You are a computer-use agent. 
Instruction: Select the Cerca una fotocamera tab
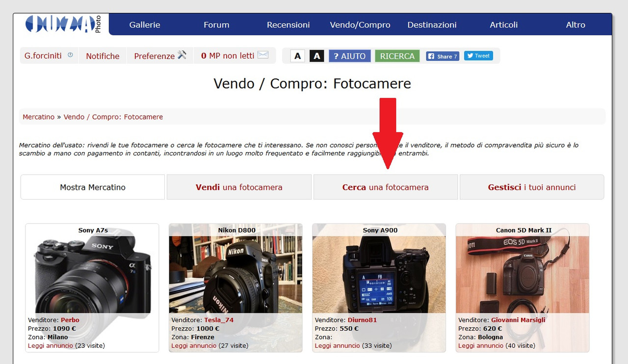tap(386, 187)
